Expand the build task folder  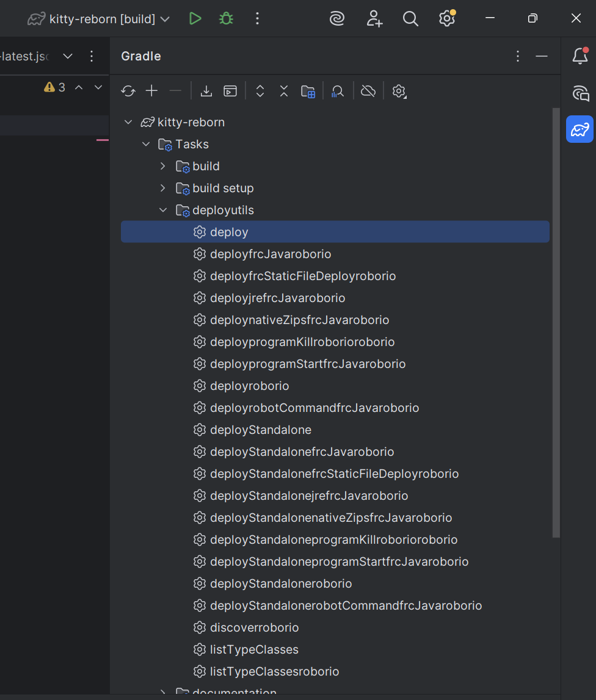click(x=163, y=166)
